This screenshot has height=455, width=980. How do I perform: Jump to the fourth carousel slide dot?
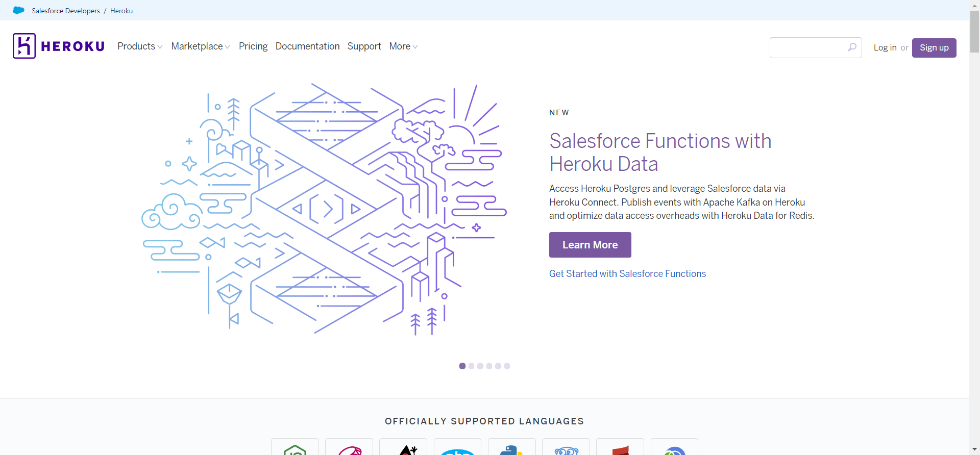[489, 366]
